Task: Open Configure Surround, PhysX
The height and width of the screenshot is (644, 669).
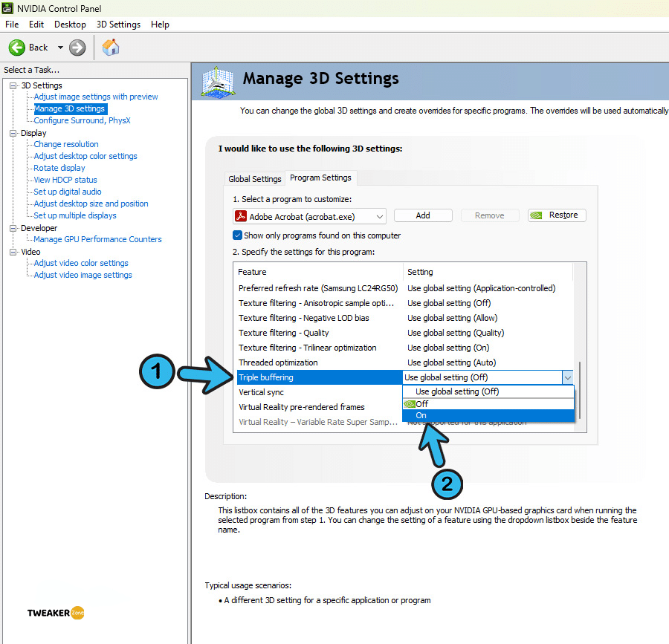Action: pyautogui.click(x=82, y=120)
